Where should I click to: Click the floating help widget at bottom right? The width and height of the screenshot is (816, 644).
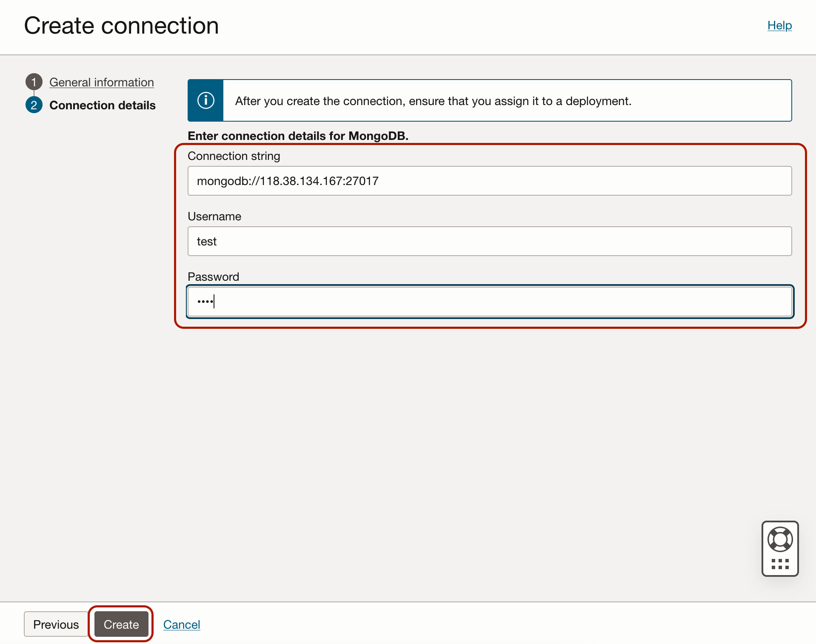pyautogui.click(x=780, y=549)
